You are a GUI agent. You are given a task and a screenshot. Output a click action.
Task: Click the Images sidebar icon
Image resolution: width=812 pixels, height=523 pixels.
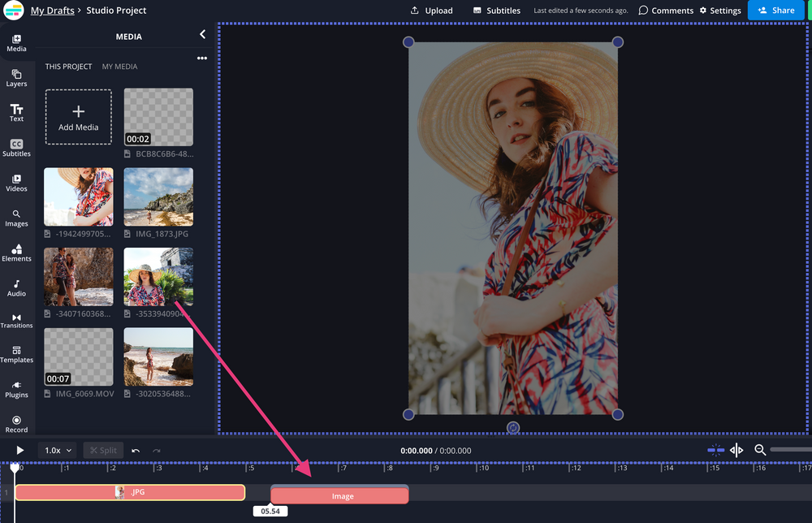16,218
